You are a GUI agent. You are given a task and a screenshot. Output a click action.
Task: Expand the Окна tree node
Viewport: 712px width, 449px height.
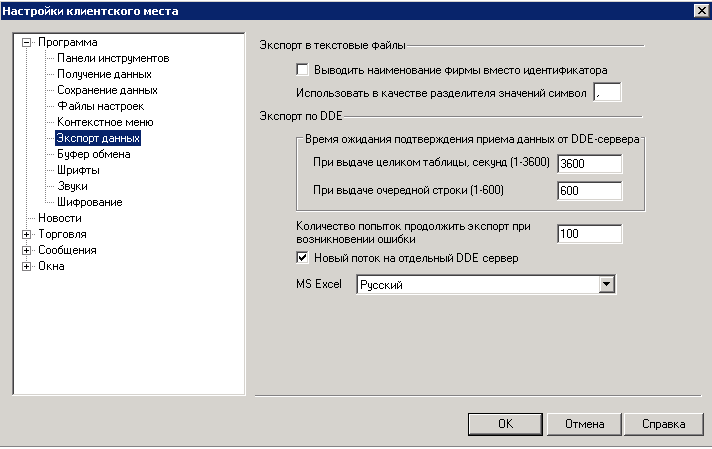point(26,266)
